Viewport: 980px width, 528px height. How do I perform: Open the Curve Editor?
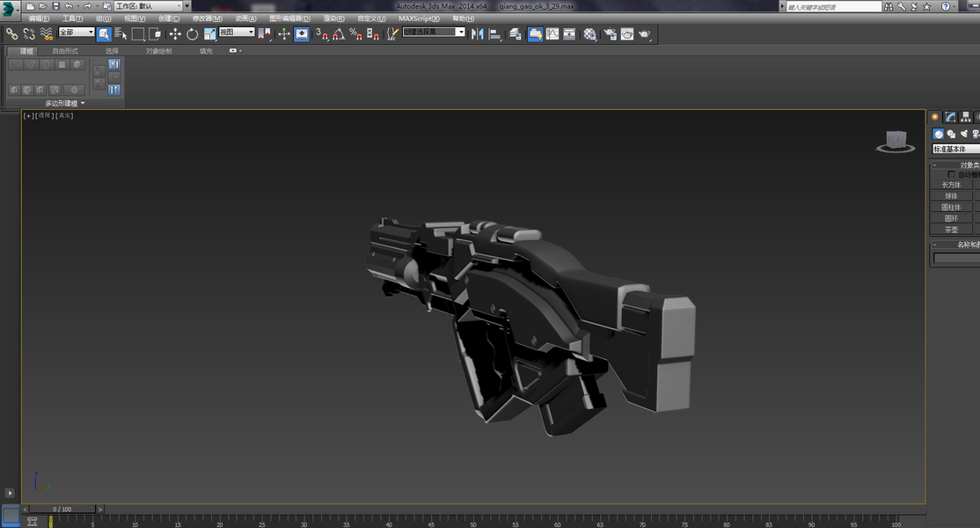[x=552, y=33]
